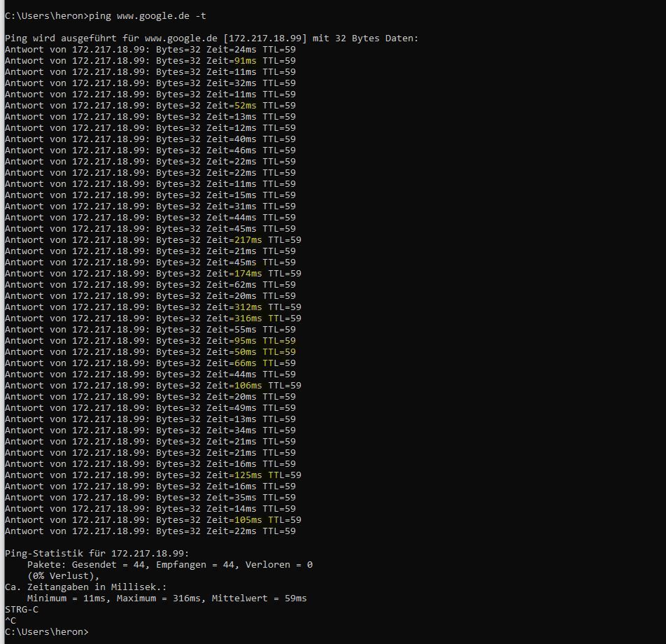Click the yellow Zeit=105ms value
This screenshot has height=644, width=666.
click(x=234, y=520)
